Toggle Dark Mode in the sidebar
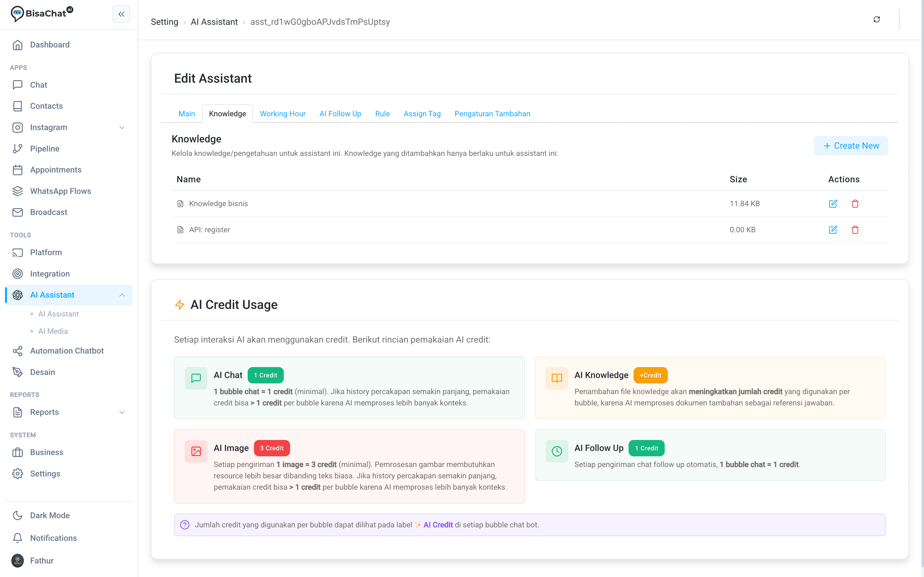Image resolution: width=924 pixels, height=577 pixels. (x=69, y=515)
